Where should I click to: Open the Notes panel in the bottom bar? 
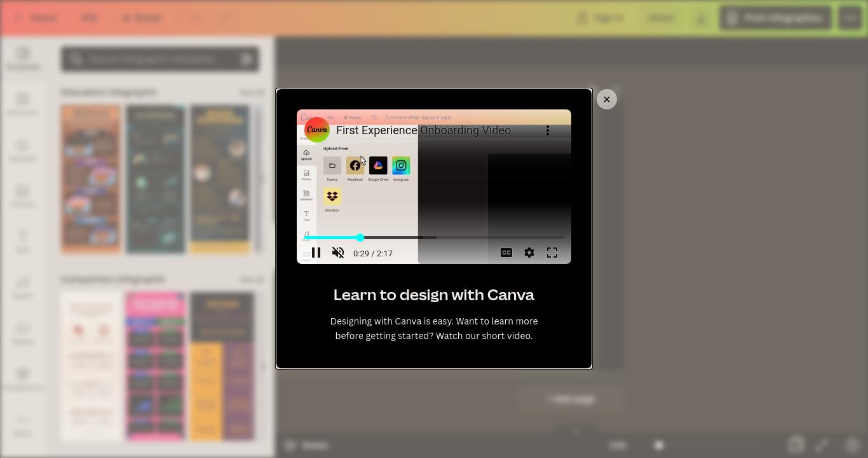tap(307, 445)
